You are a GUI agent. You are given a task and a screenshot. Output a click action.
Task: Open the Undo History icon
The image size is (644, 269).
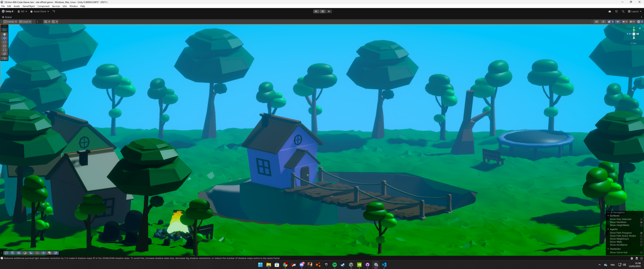pos(616,11)
